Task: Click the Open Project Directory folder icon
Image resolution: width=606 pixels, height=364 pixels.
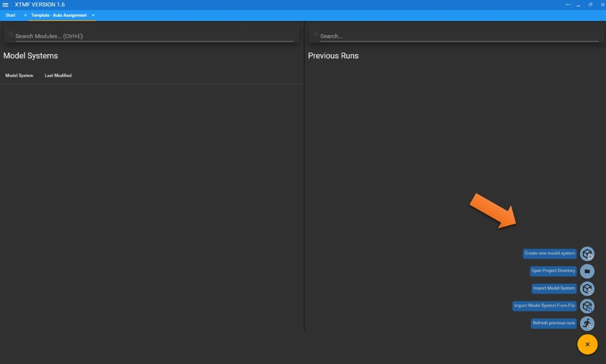Action: pyautogui.click(x=587, y=271)
